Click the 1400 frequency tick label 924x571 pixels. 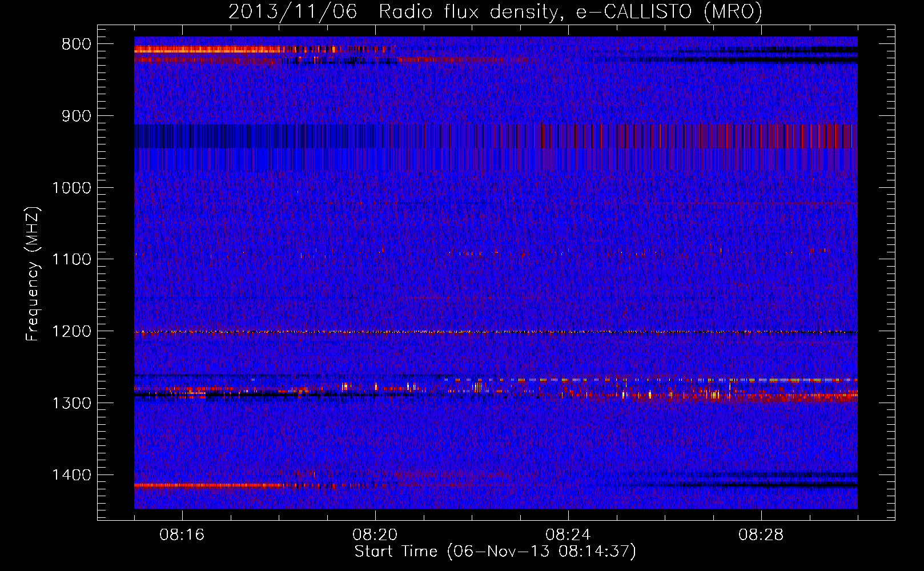71,475
